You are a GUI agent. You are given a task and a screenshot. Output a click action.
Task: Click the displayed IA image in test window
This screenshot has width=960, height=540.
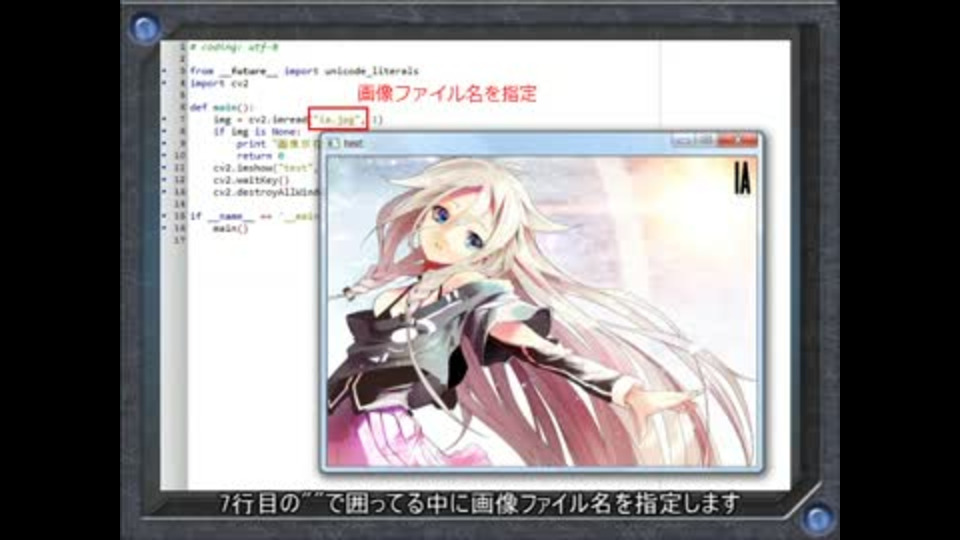click(542, 311)
